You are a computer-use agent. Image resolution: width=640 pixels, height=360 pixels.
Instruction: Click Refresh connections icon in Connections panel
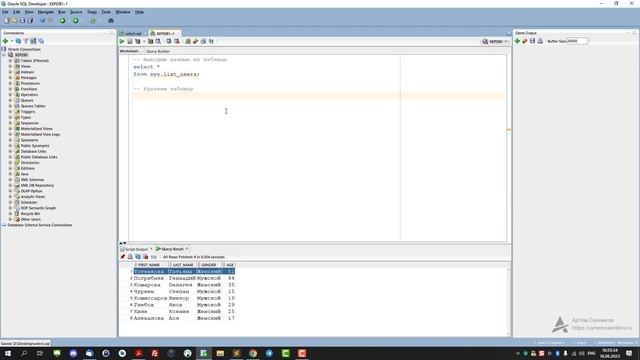[x=18, y=41]
